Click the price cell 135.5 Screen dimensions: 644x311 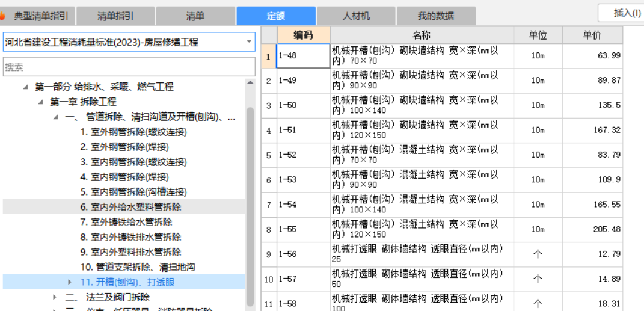[x=593, y=106]
